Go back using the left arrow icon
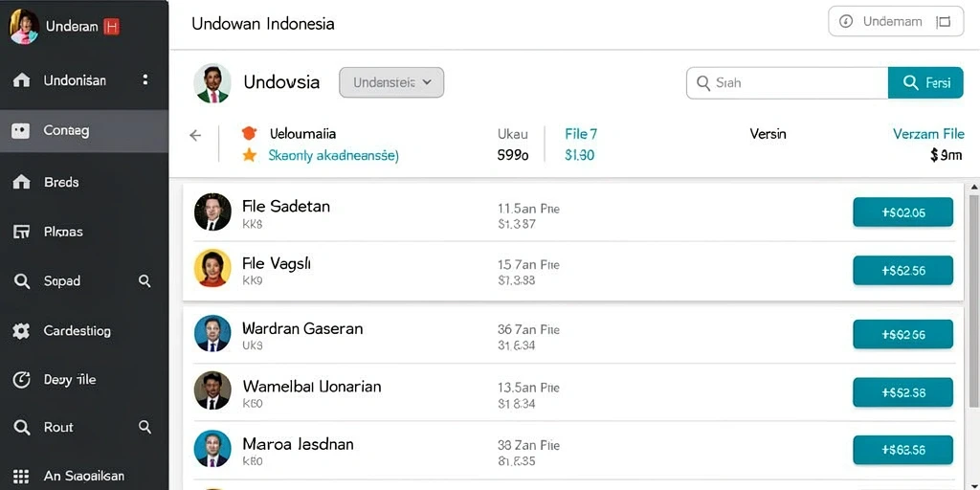980x490 pixels. (195, 135)
